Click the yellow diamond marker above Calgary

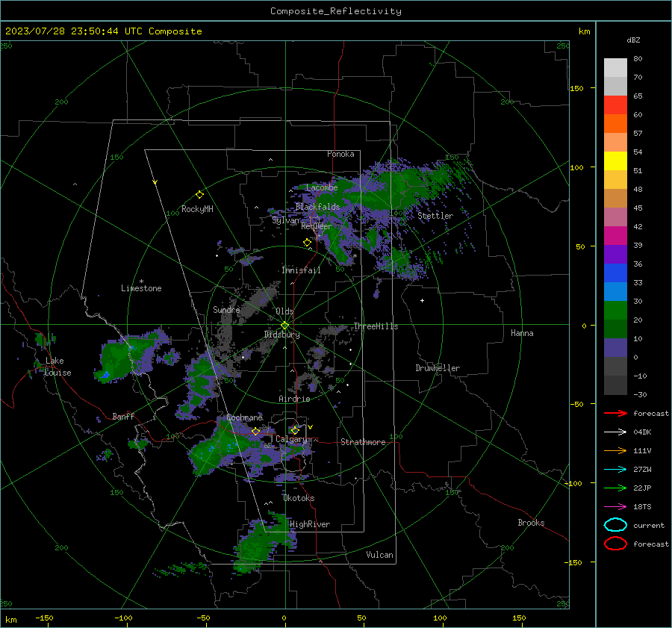295,430
